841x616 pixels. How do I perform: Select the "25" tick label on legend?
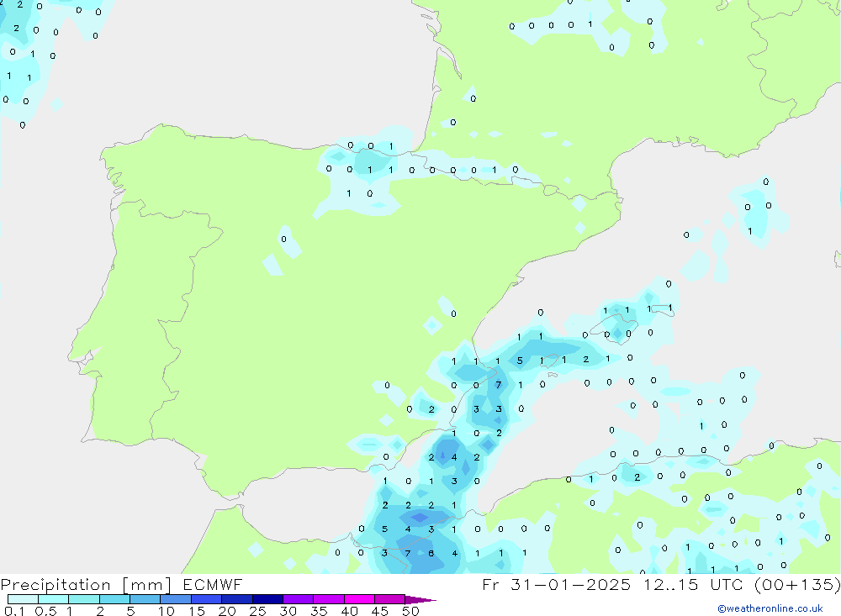(257, 611)
